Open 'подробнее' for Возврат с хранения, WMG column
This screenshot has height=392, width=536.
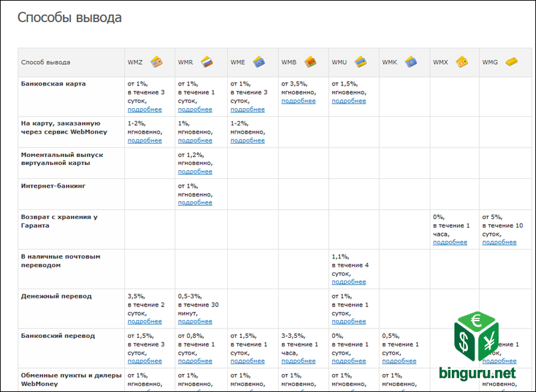(x=499, y=242)
